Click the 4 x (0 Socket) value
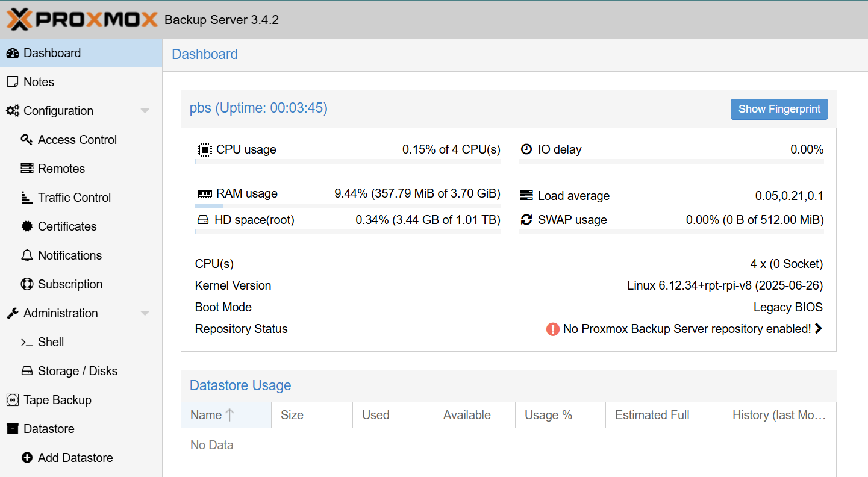The width and height of the screenshot is (868, 477). tap(787, 264)
